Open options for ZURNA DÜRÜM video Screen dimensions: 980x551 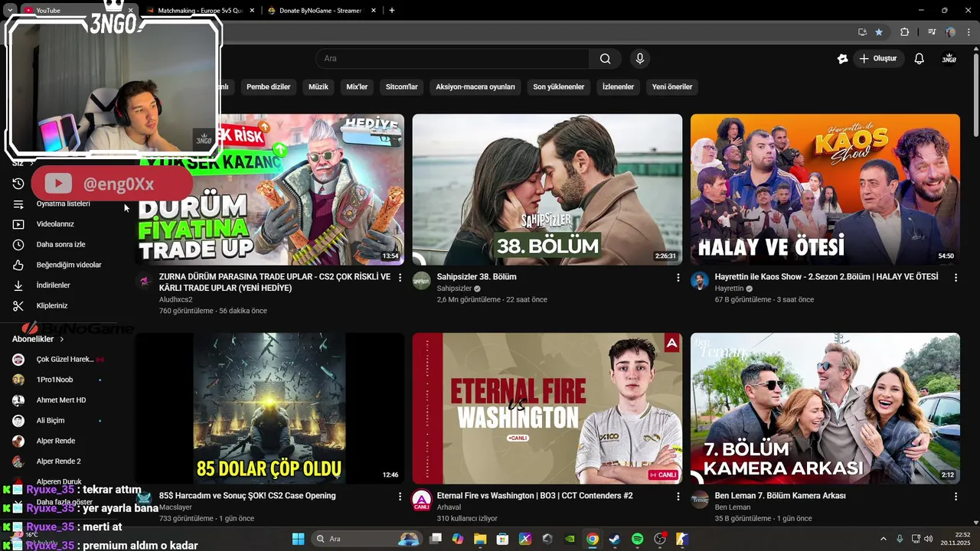coord(400,278)
